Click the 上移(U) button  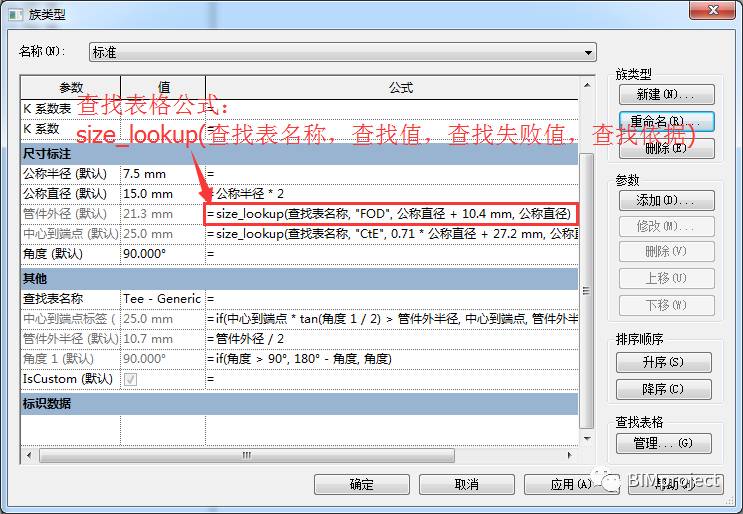666,278
